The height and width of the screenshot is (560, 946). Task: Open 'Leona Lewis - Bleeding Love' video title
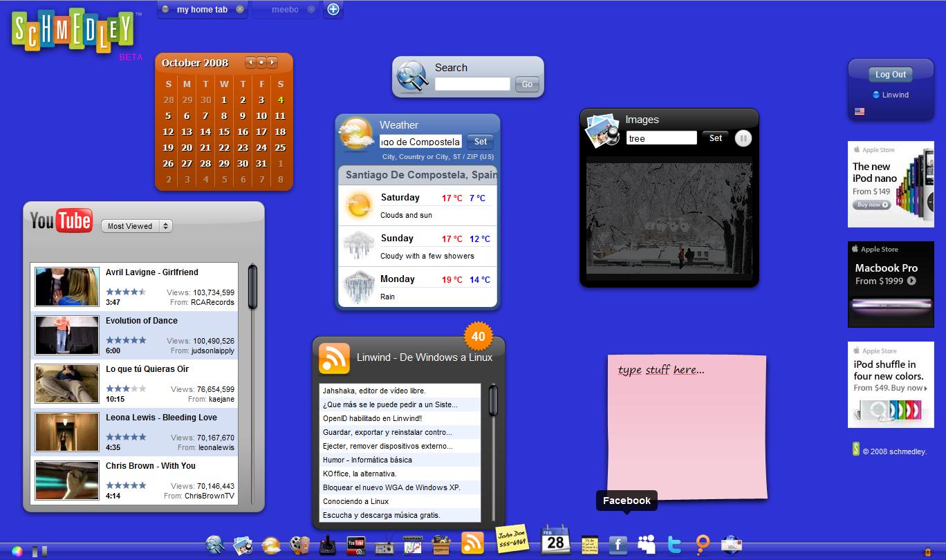click(161, 418)
